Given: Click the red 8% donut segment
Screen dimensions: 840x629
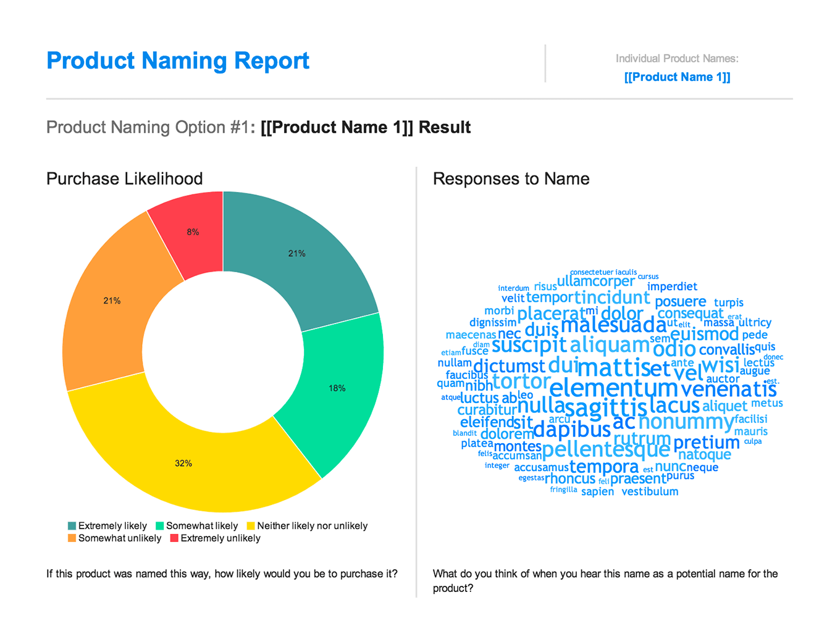Looking at the screenshot, I should pos(192,231).
